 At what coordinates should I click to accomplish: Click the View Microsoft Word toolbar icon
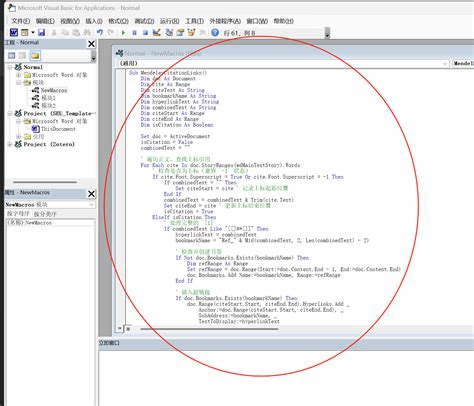tap(14, 32)
